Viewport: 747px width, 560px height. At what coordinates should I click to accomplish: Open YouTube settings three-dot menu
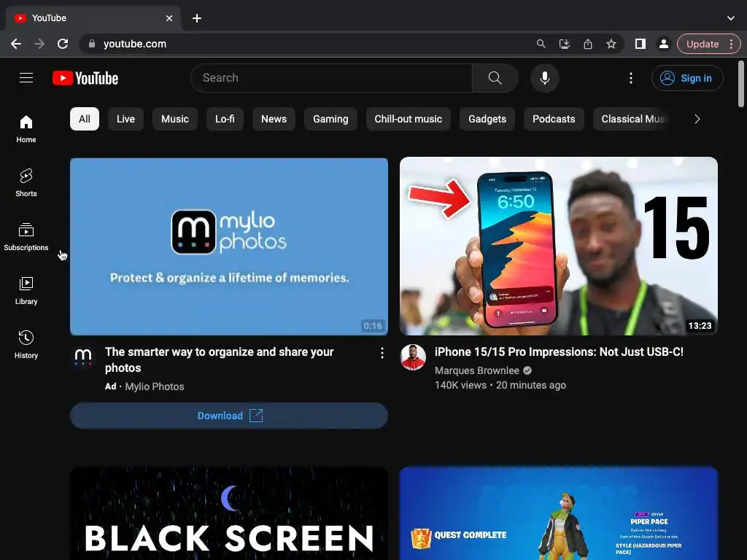[x=631, y=78]
